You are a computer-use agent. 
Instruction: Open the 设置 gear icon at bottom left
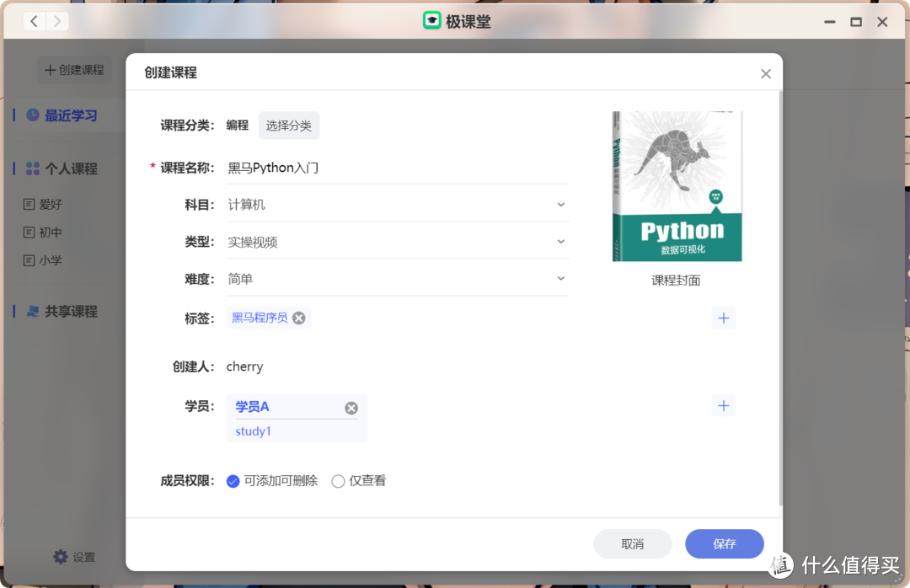click(60, 556)
